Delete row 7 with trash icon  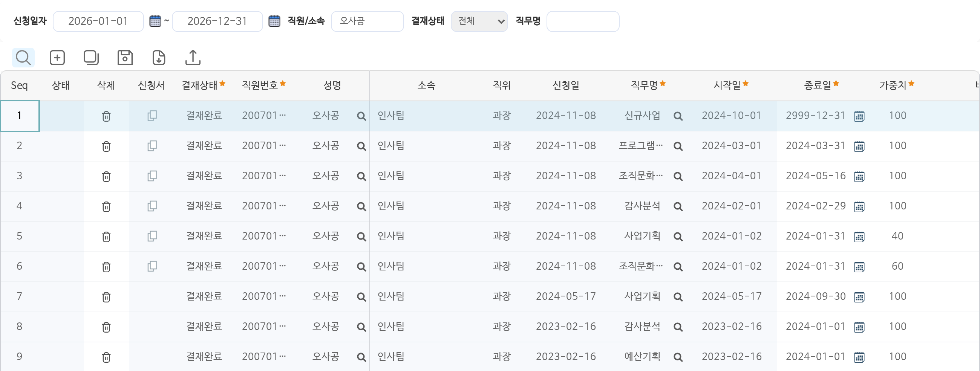[x=106, y=297]
